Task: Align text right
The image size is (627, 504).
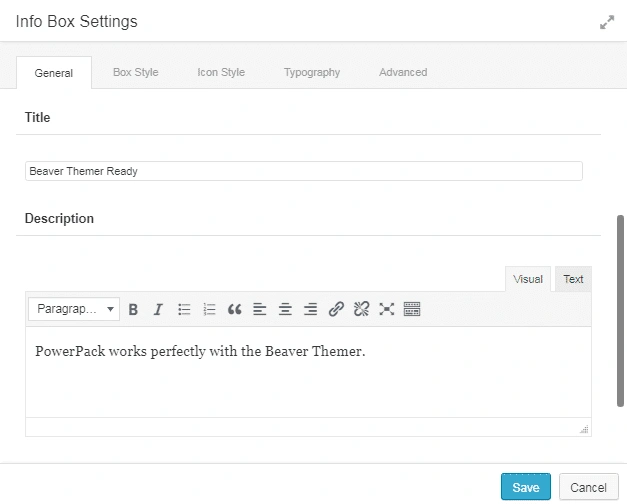Action: point(311,310)
